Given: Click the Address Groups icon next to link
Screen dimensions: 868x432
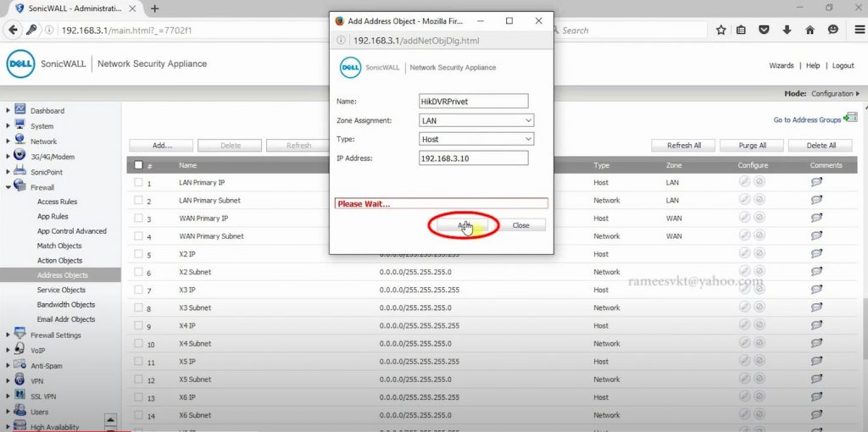Looking at the screenshot, I should 850,118.
